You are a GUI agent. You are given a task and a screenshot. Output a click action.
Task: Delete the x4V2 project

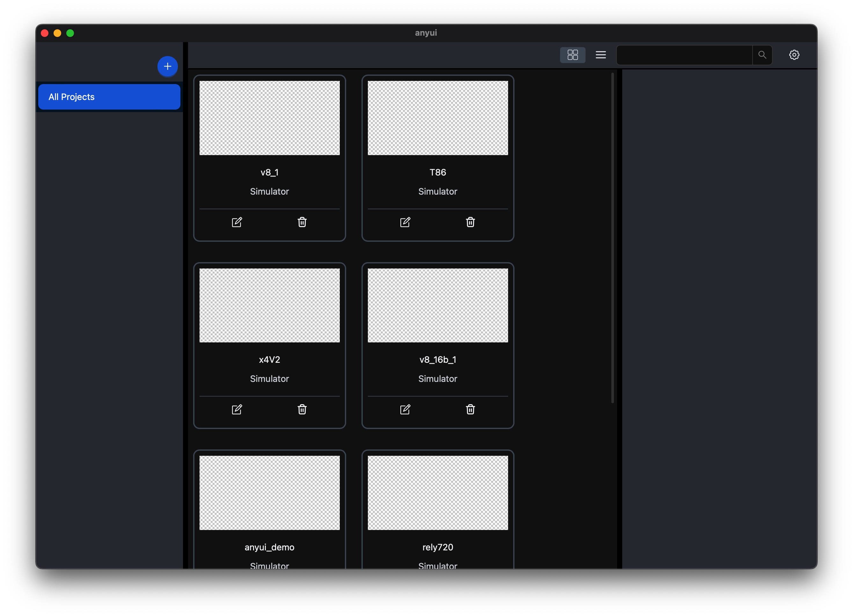click(x=302, y=409)
